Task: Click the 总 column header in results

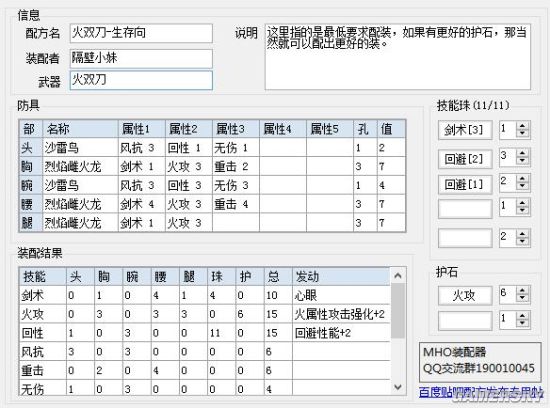Action: (x=278, y=276)
